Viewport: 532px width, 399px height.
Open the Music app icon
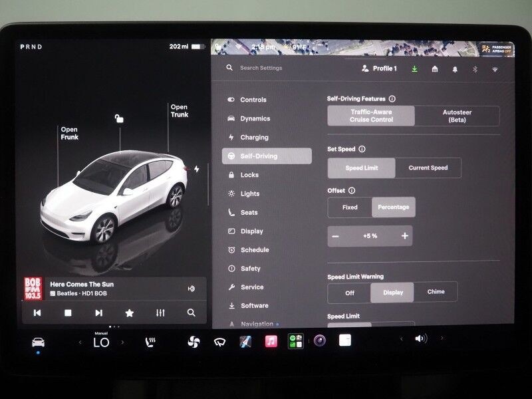click(271, 341)
